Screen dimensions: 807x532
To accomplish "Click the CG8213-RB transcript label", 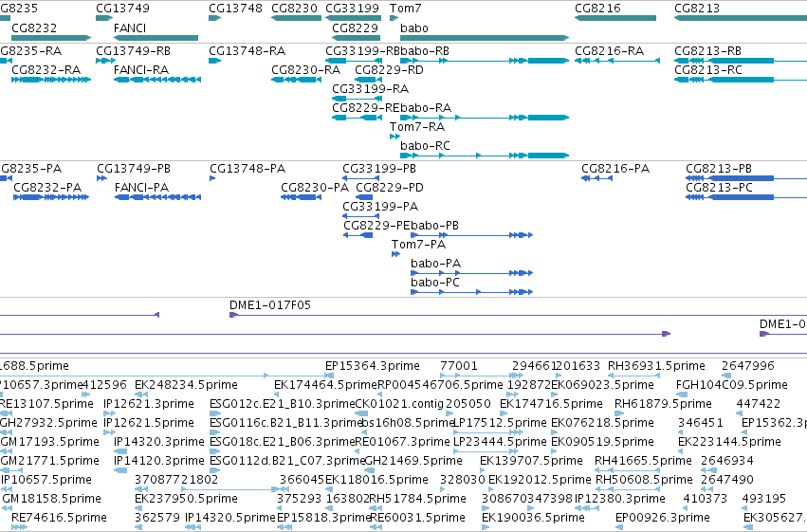I will (707, 51).
